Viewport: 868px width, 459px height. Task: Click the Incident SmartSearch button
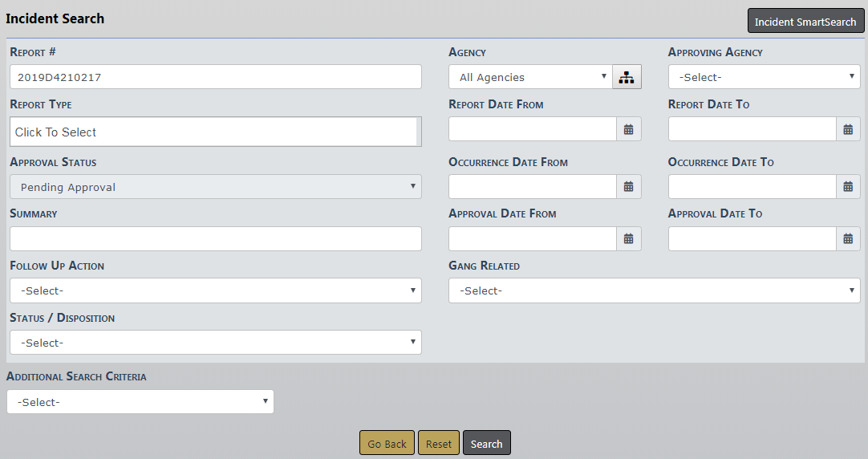pos(805,22)
